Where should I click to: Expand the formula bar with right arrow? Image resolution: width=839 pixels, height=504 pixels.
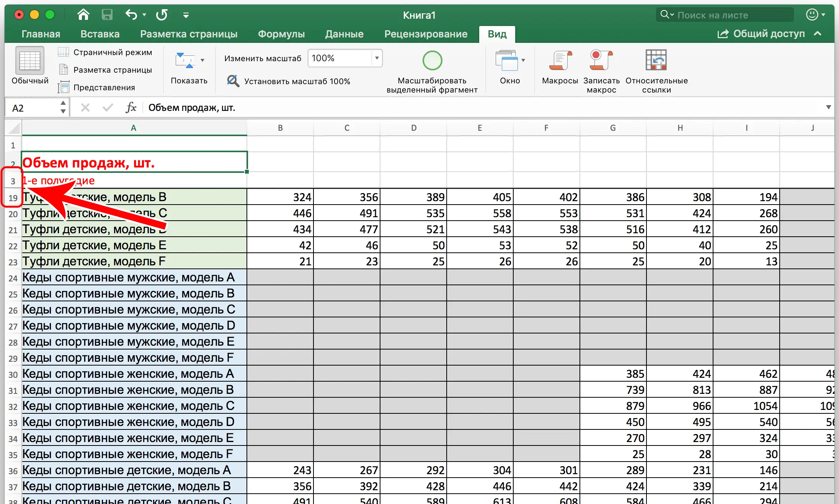829,107
